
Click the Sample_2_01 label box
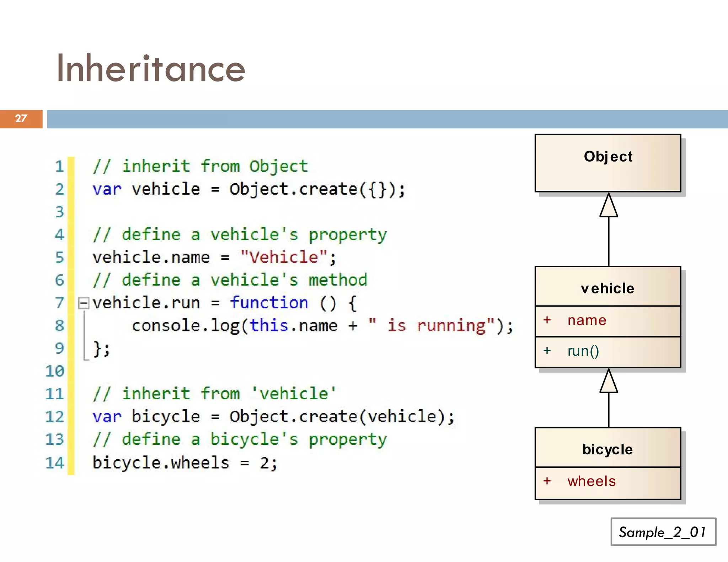(663, 532)
